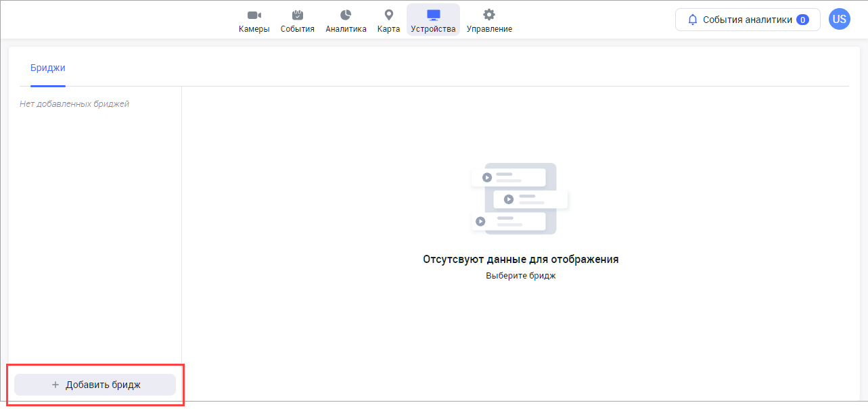
Task: Click the analytics events counter badge 0
Action: (802, 20)
